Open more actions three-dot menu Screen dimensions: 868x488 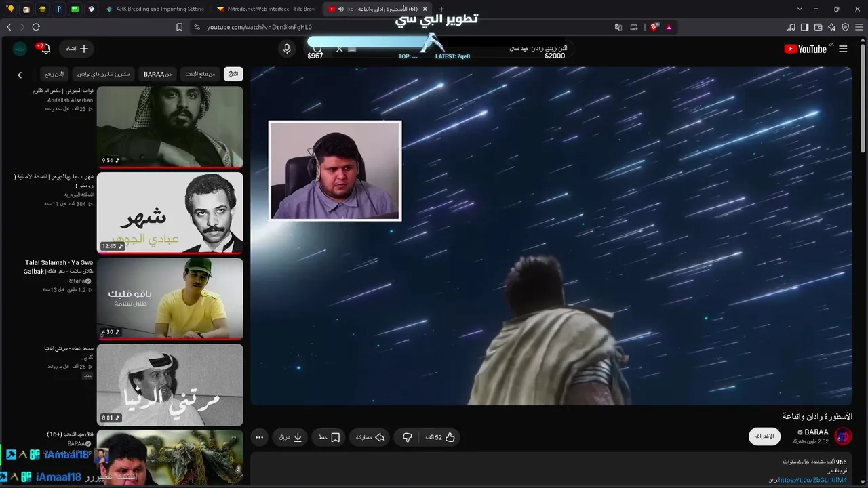click(260, 437)
